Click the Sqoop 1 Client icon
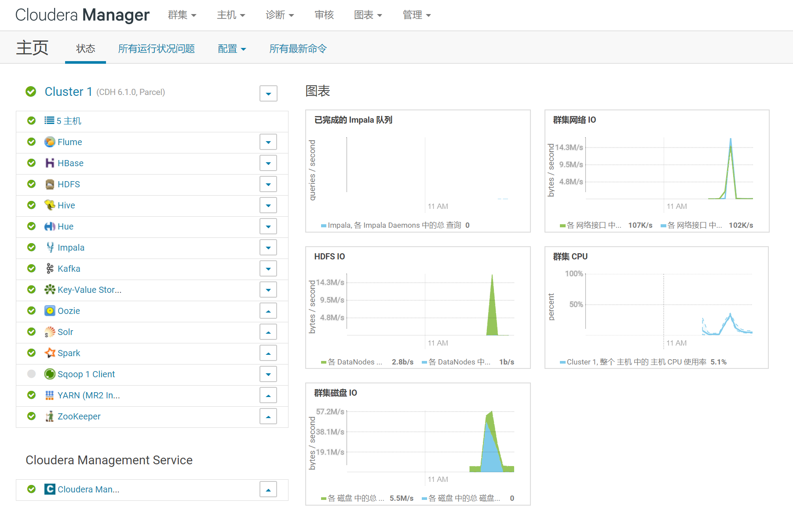The width and height of the screenshot is (793, 532). coord(50,374)
